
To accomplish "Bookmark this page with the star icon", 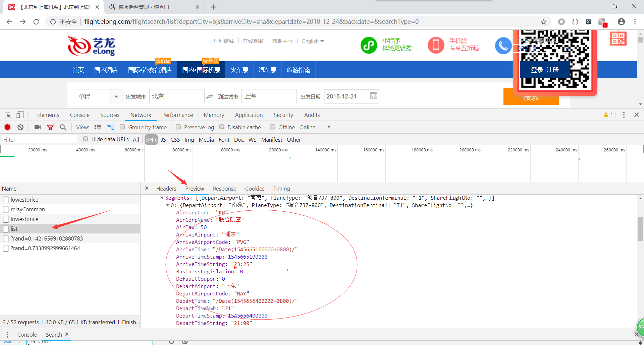I will click(x=544, y=22).
